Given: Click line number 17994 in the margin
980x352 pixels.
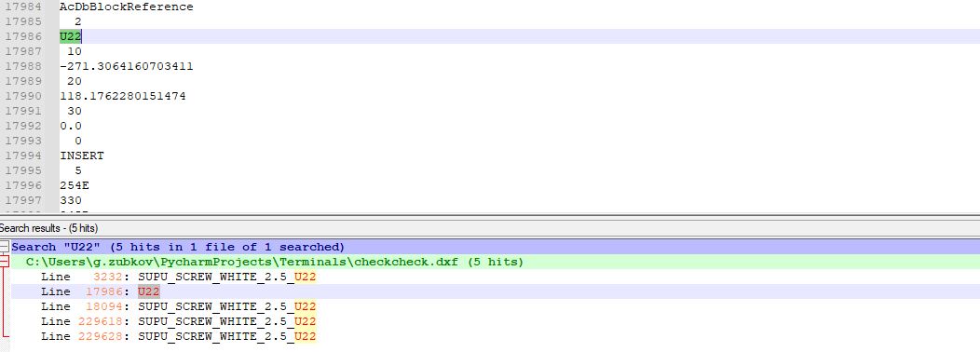Looking at the screenshot, I should (x=22, y=156).
